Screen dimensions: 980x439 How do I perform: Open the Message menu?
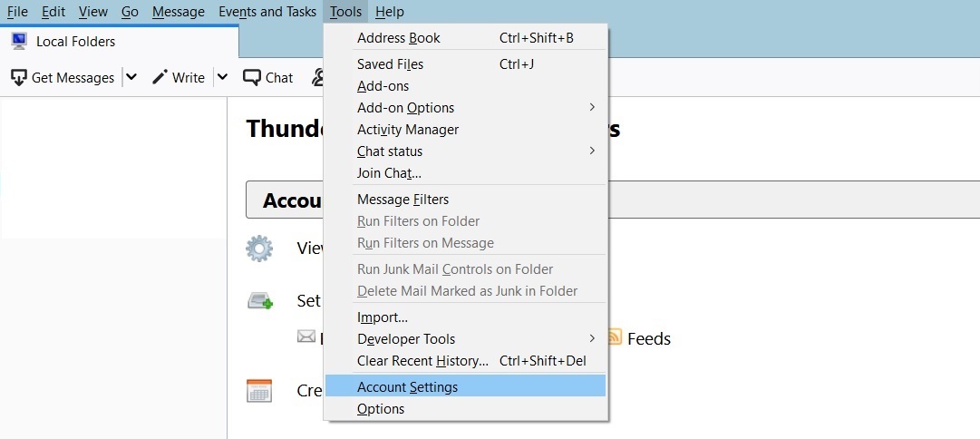coord(178,11)
